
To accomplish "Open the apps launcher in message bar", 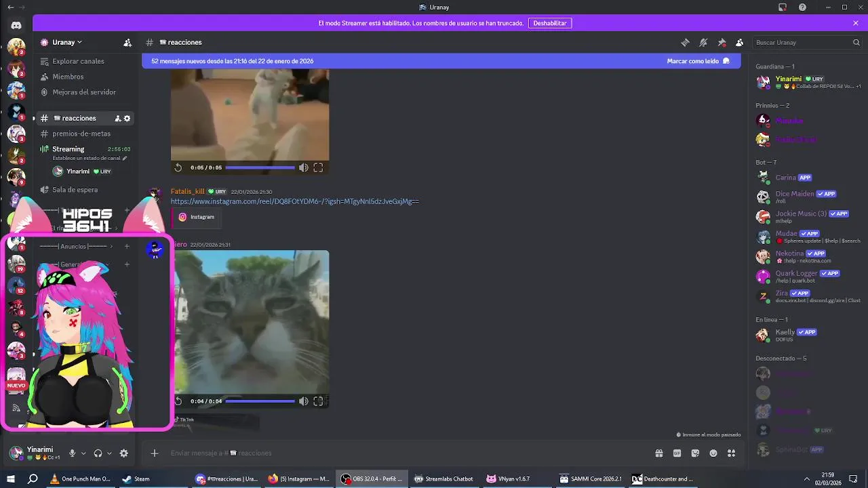I will pos(731,453).
